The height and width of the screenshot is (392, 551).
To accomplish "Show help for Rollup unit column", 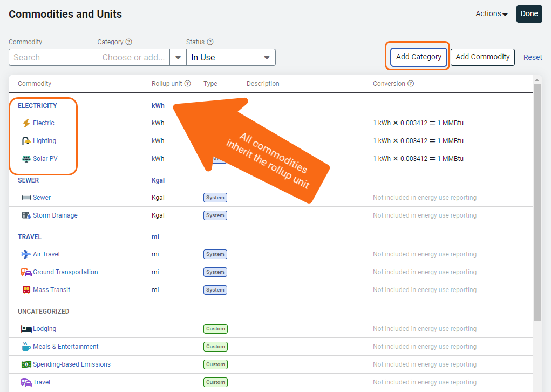I will [x=188, y=83].
